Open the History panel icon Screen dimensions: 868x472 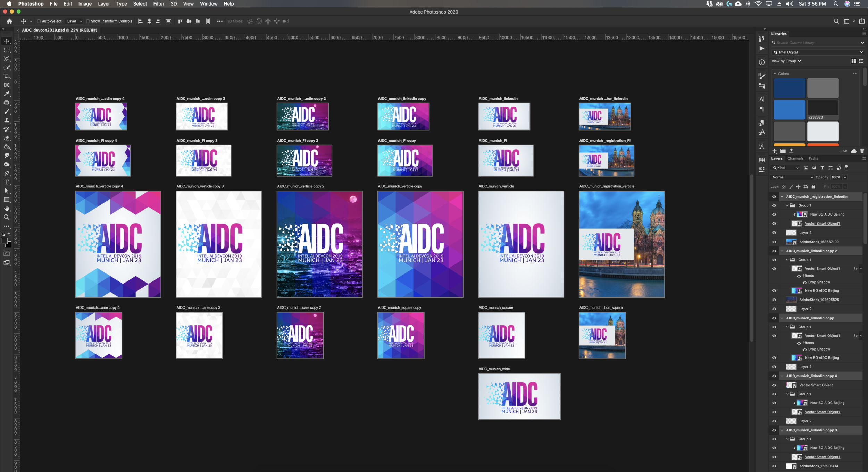point(761,39)
